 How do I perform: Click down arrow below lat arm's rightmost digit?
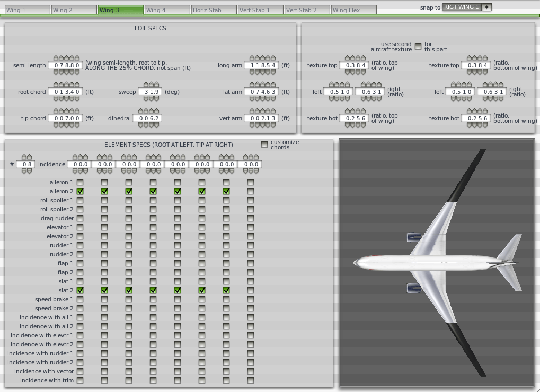(x=273, y=99)
